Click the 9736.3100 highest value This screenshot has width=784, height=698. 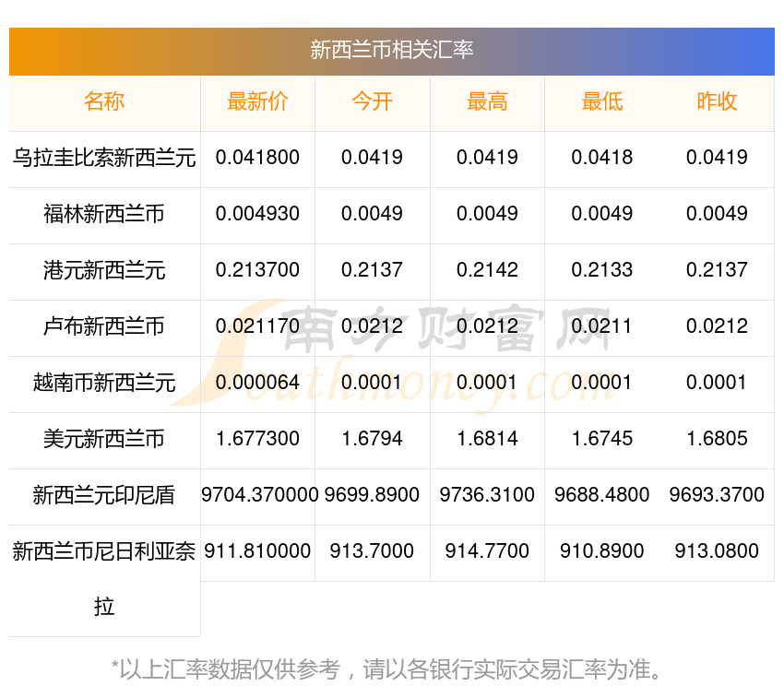(x=487, y=495)
